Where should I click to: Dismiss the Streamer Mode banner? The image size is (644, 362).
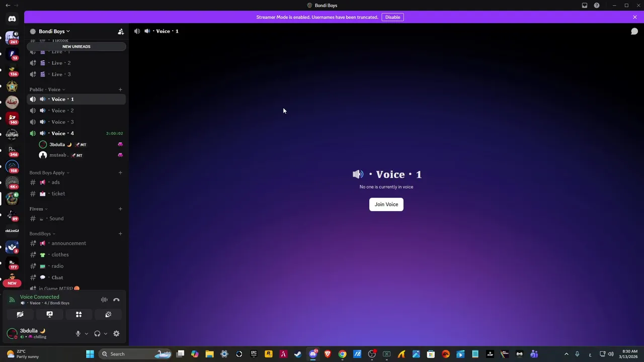click(x=635, y=17)
